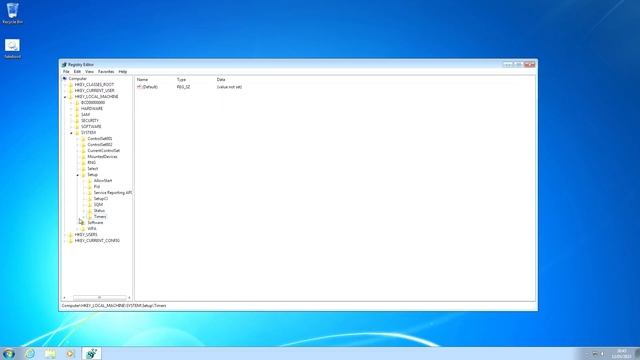Open the Windows Start orb
640x360 pixels.
[9, 353]
